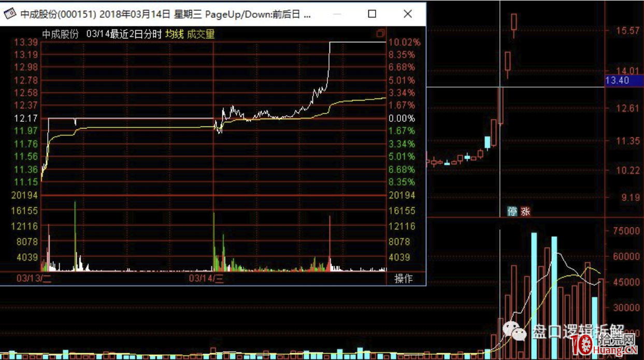The width and height of the screenshot is (644, 360).
Task: Click the 0.00% percentage label
Action: [402, 119]
